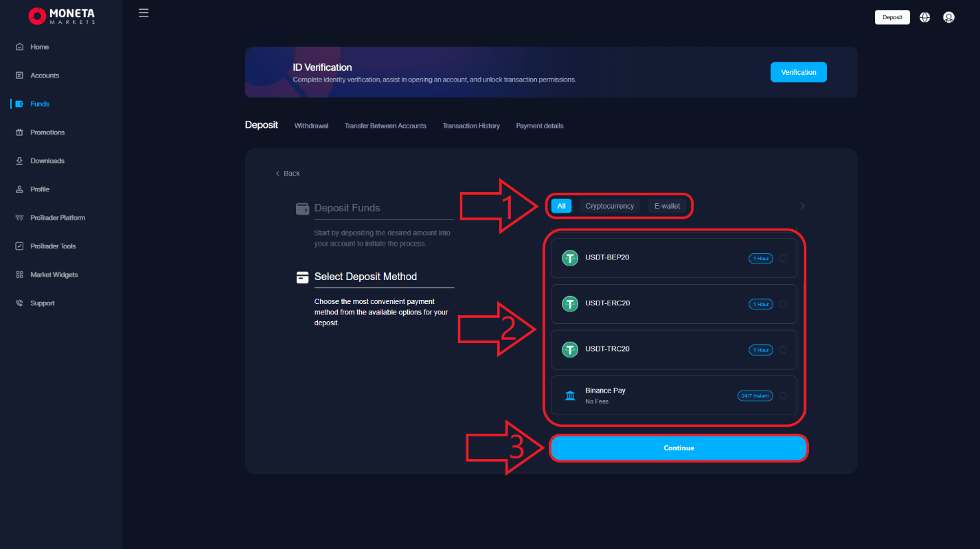The image size is (980, 549).
Task: Open Market Widgets in the sidebar
Action: (54, 274)
